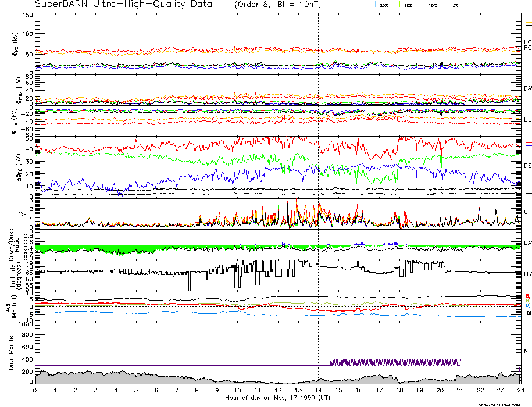Image resolution: width=532 pixels, height=407 pixels.
Task: Click the 150 tick on top panel axis
Action: point(27,15)
